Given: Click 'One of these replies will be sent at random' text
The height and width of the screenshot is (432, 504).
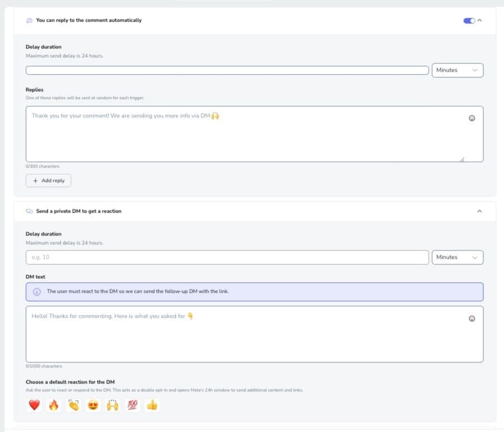Looking at the screenshot, I should pos(85,98).
